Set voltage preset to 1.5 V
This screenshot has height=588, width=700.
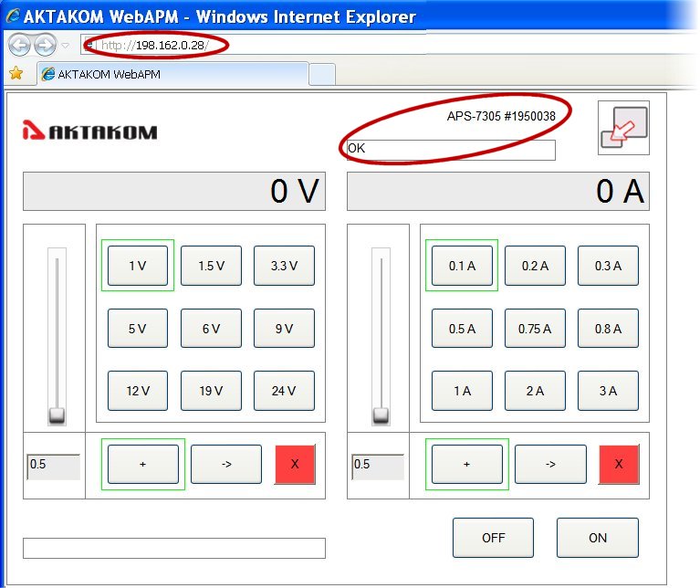211,266
